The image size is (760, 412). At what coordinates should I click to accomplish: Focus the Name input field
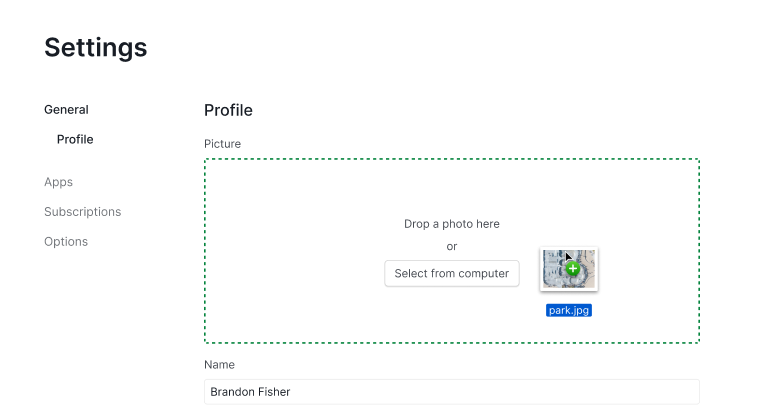click(x=452, y=392)
